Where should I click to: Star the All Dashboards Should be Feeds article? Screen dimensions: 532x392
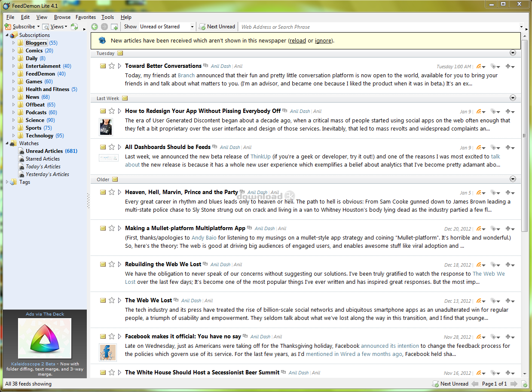(112, 147)
